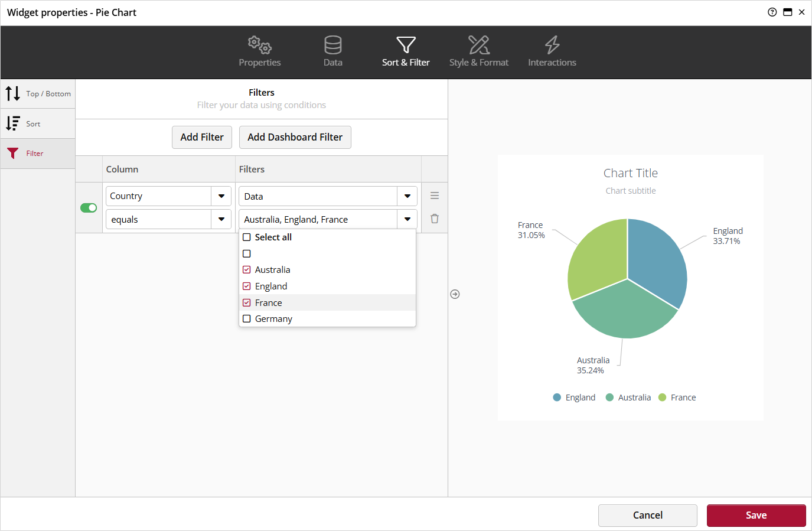Image resolution: width=812 pixels, height=531 pixels.
Task: Uncheck the France checkbox
Action: [x=247, y=302]
